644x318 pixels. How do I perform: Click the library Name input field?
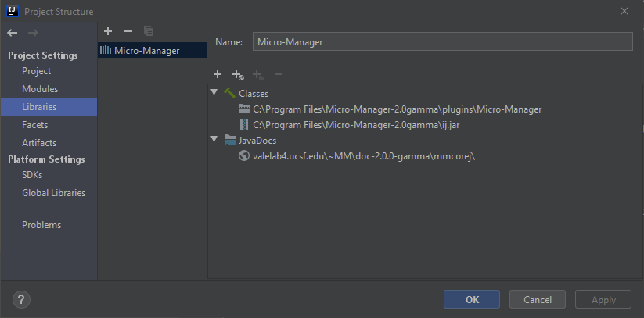442,42
